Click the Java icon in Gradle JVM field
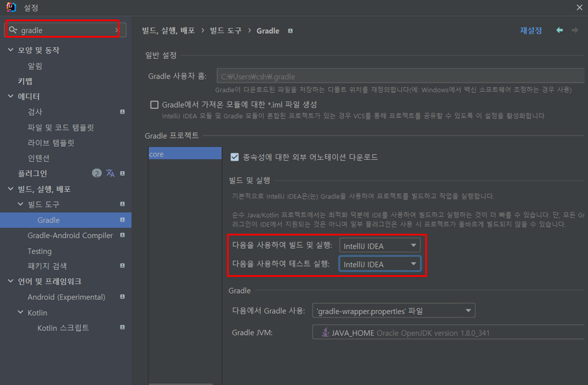This screenshot has height=385, width=588. (x=325, y=332)
